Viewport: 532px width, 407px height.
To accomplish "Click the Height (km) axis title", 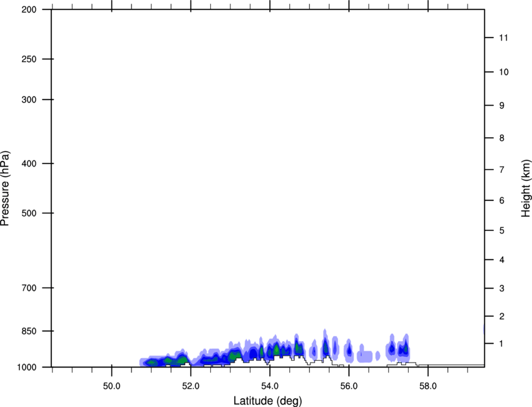I will tap(526, 188).
